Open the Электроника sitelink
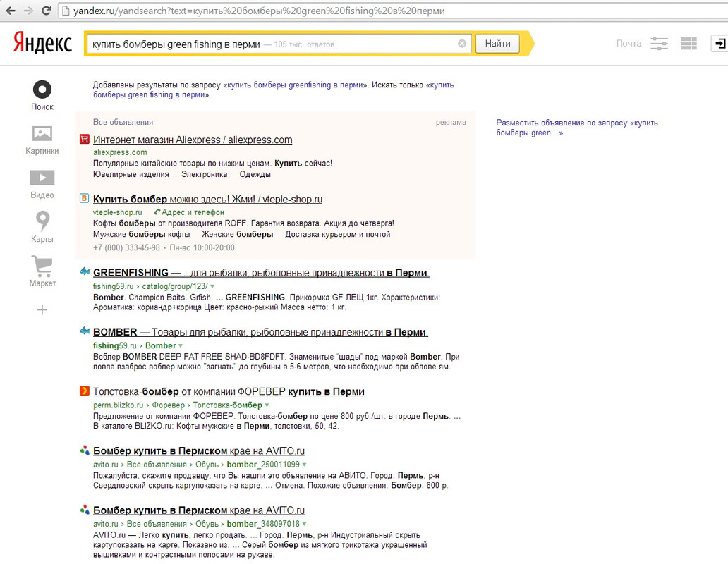Viewport: 728px width, 564px height. pos(205,174)
